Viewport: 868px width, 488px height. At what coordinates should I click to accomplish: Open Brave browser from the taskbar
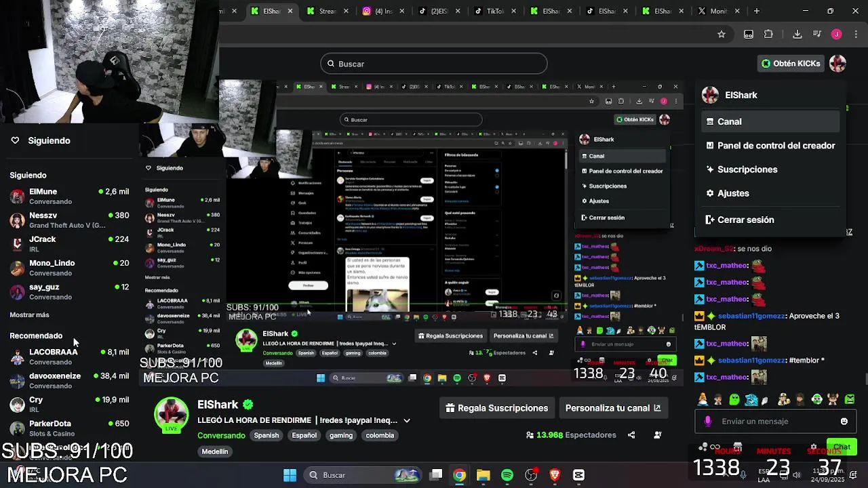[x=555, y=475]
